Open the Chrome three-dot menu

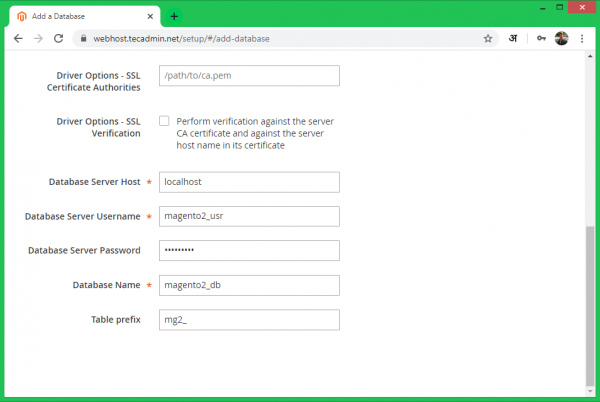[582, 38]
